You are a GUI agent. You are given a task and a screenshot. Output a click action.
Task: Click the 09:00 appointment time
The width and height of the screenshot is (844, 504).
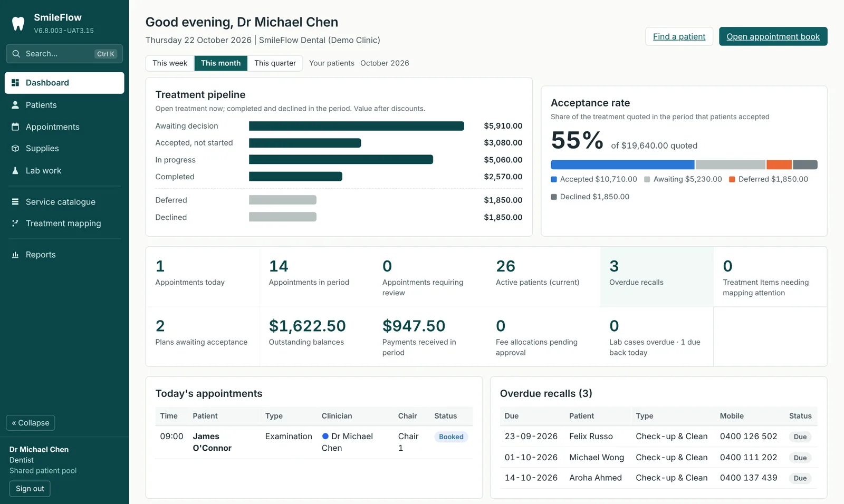pos(171,437)
